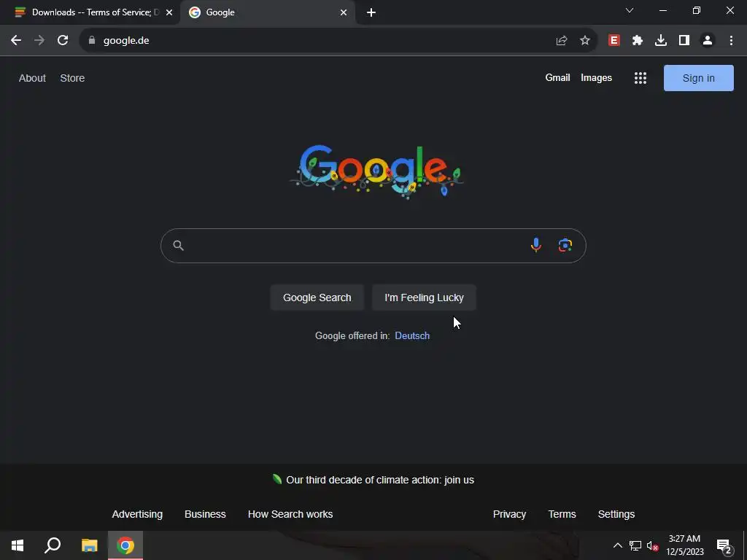
Task: Open Windows taskbar search
Action: pyautogui.click(x=53, y=545)
